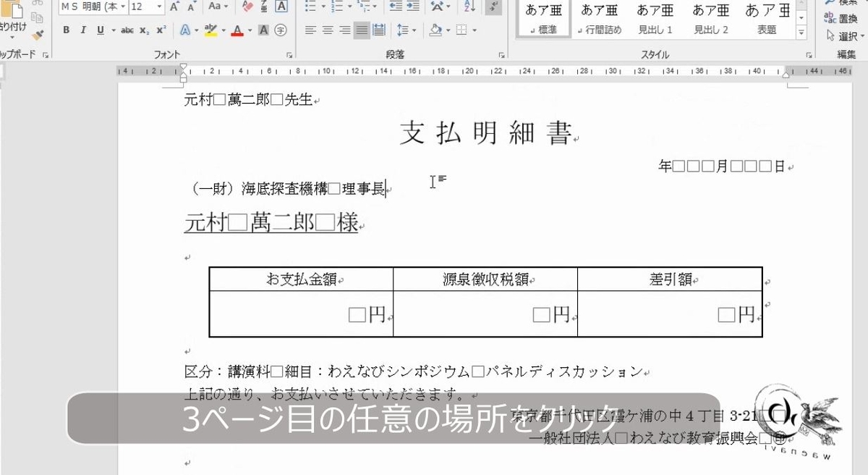The height and width of the screenshot is (475, 868).
Task: Open font color dropdown arrow
Action: pyautogui.click(x=250, y=30)
